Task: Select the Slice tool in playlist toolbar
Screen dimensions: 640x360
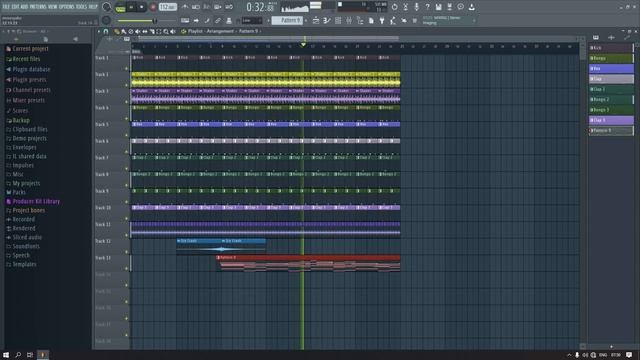Action: pyautogui.click(x=152, y=31)
